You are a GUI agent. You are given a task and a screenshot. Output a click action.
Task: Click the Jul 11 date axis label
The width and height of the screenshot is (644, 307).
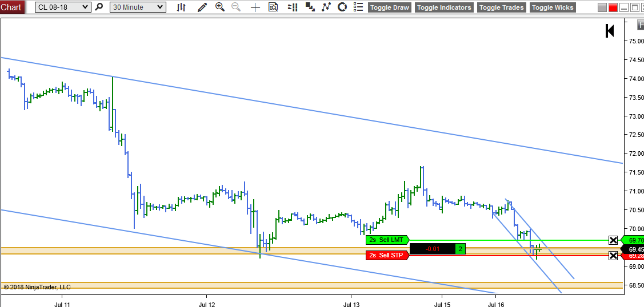pos(62,305)
